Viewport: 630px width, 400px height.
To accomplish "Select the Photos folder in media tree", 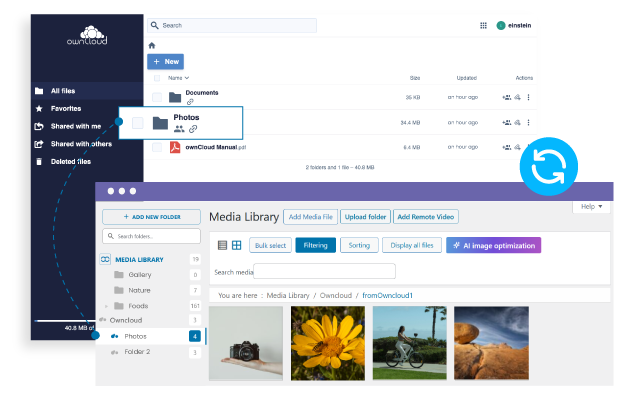I will point(152,336).
